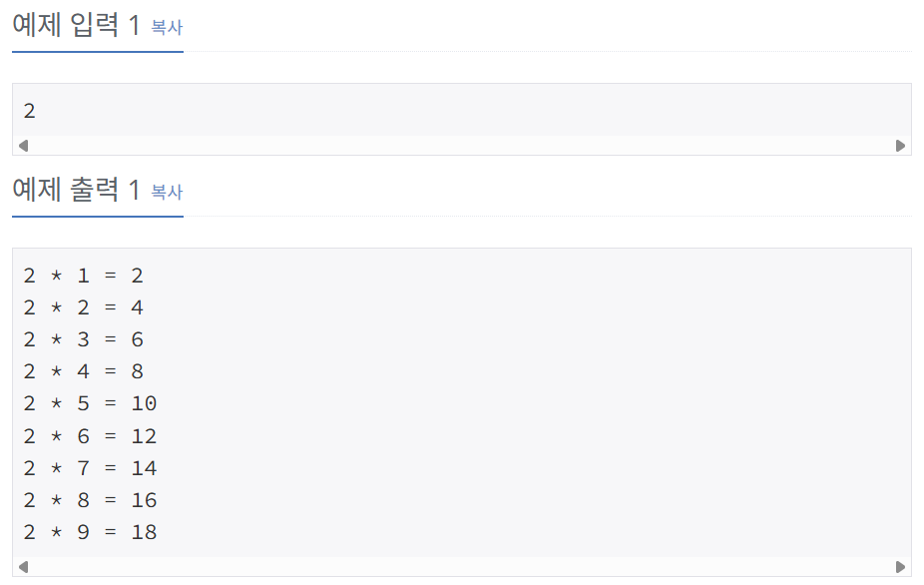This screenshot has height=585, width=924.
Task: Click the output line 2 * 3 = 6
Action: (x=83, y=339)
